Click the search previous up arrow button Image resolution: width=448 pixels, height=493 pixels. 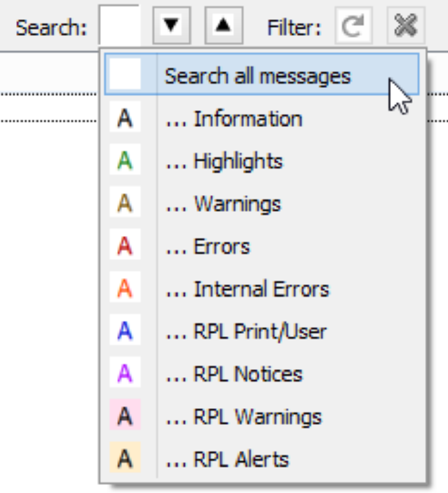[x=224, y=26]
